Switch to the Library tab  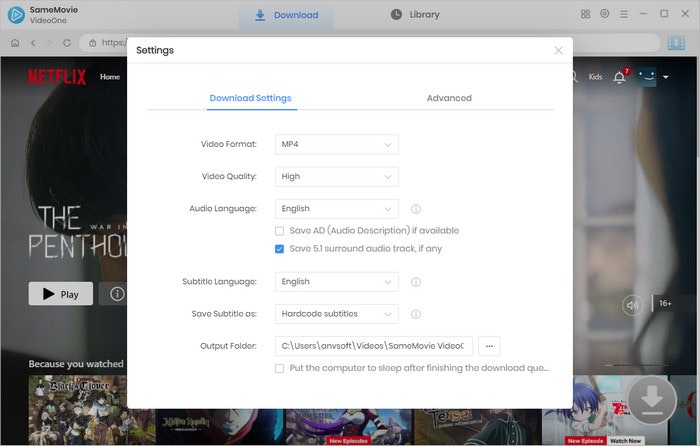coord(415,15)
